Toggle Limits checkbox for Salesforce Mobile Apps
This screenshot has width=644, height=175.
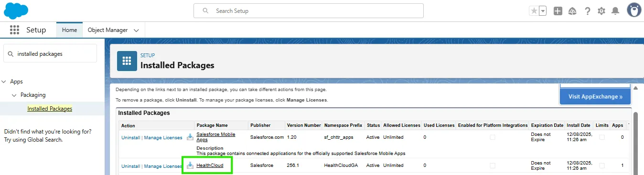click(602, 137)
